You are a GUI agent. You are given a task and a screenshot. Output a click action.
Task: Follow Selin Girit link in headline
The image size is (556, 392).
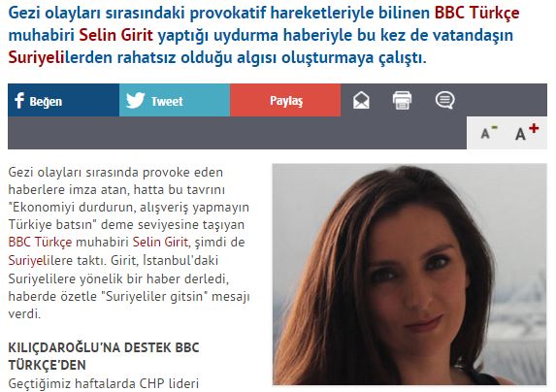[x=115, y=35]
